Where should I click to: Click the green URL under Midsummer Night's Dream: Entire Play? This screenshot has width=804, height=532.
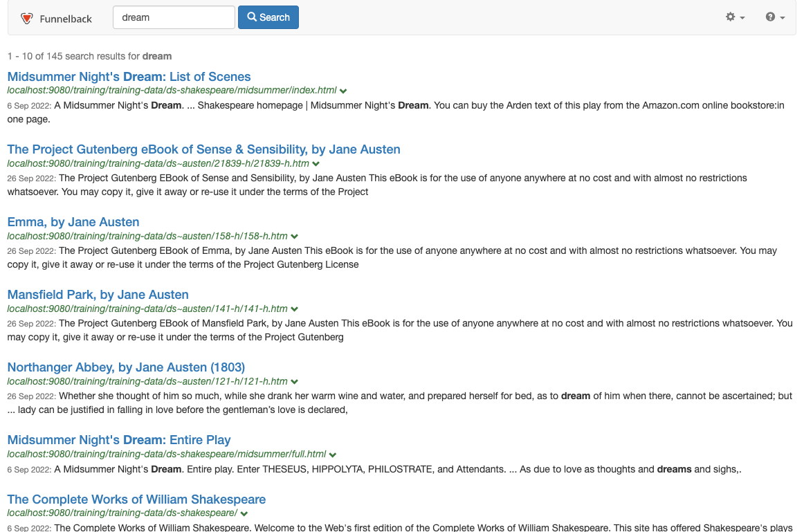click(x=166, y=454)
